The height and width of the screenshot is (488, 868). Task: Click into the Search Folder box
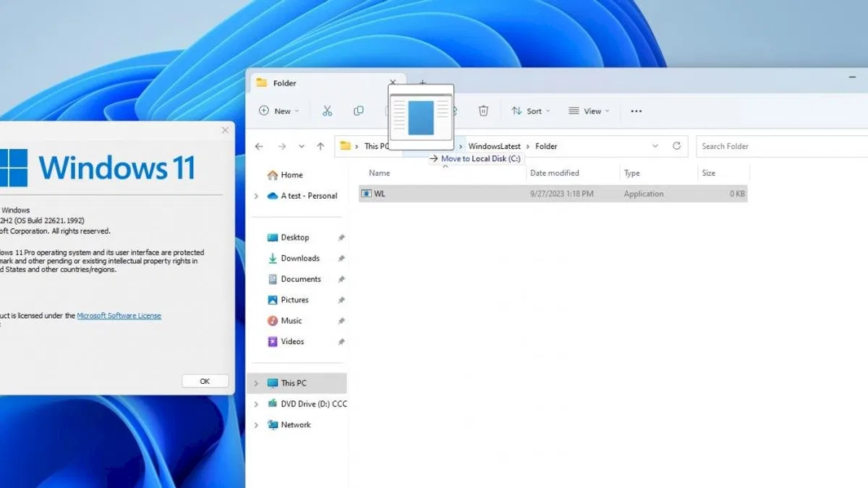coord(782,146)
